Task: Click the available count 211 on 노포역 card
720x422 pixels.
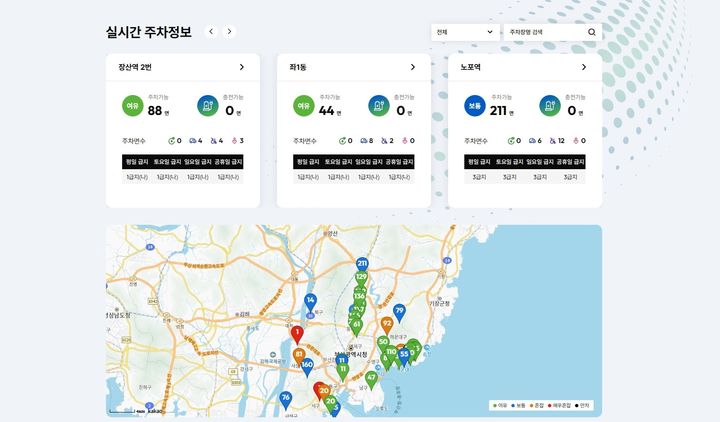Action: pyautogui.click(x=498, y=111)
